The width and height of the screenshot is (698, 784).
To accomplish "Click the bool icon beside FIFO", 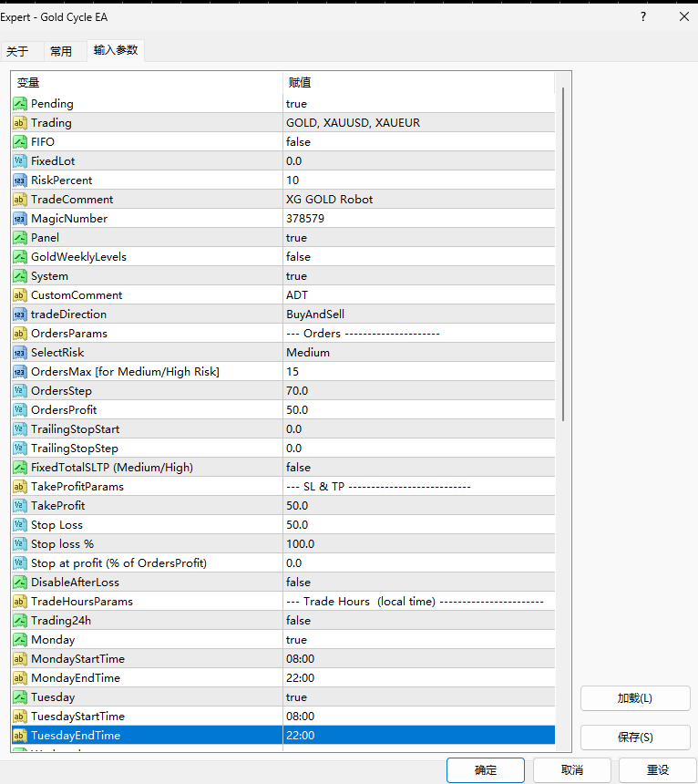I will click(20, 142).
